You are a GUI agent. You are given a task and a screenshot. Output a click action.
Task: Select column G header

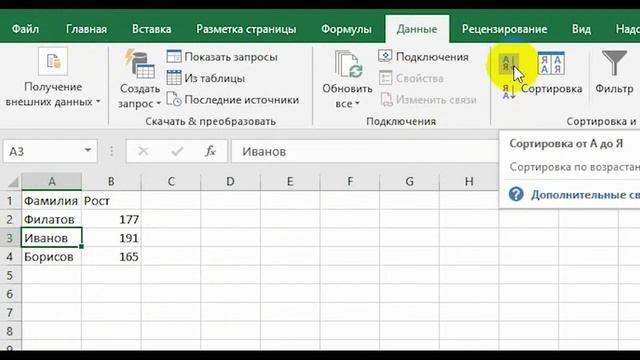click(409, 181)
